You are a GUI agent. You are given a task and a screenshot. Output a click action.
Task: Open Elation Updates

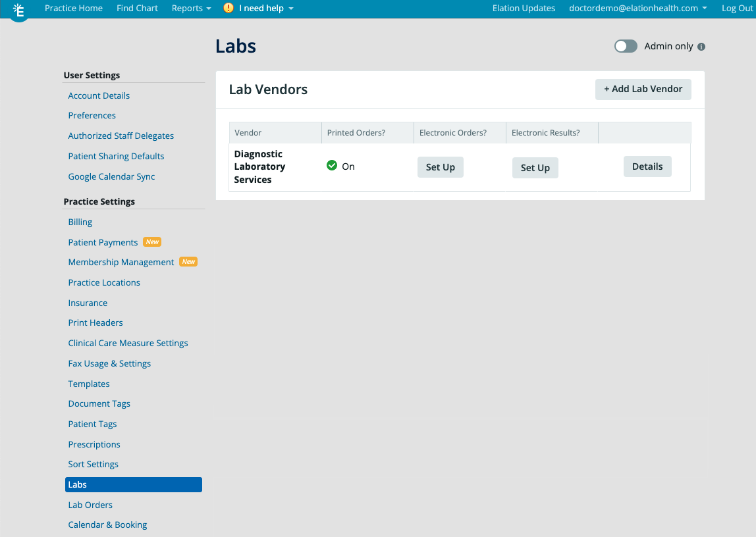[x=524, y=8]
